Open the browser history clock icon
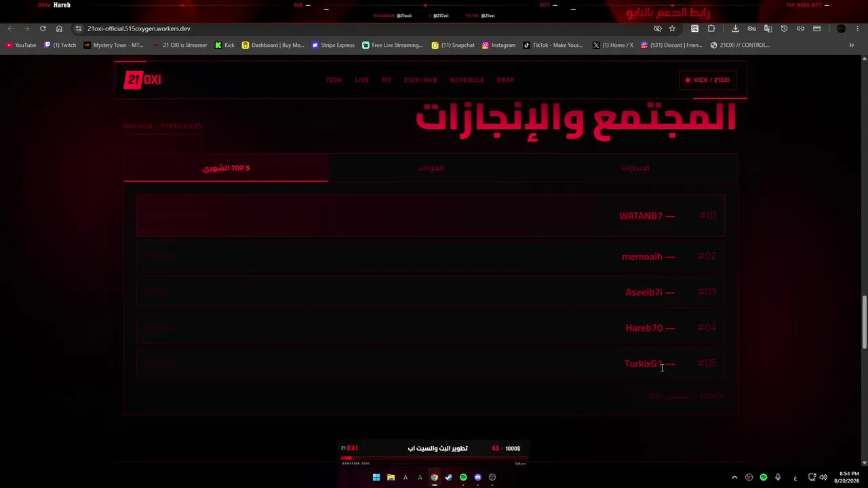Image resolution: width=868 pixels, height=488 pixels. click(x=784, y=28)
